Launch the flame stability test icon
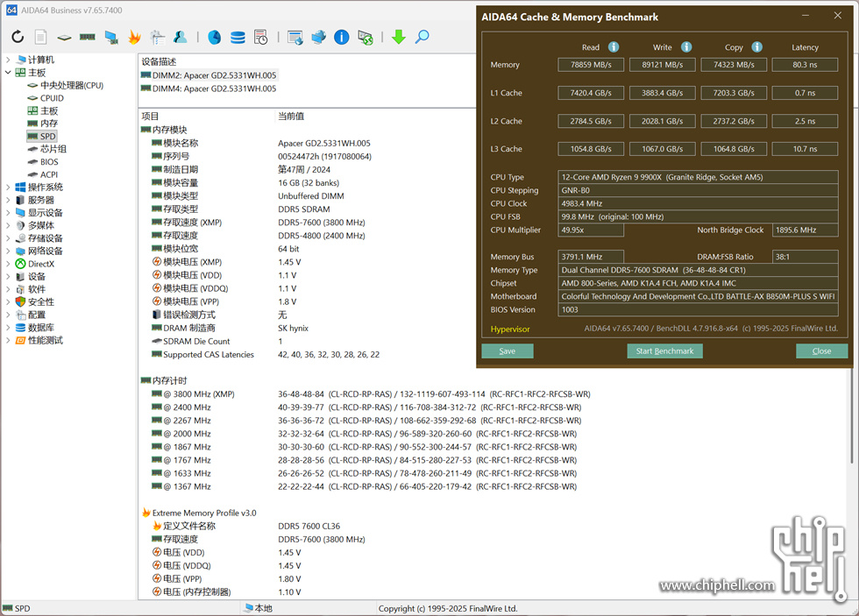The image size is (859, 616). (x=134, y=37)
